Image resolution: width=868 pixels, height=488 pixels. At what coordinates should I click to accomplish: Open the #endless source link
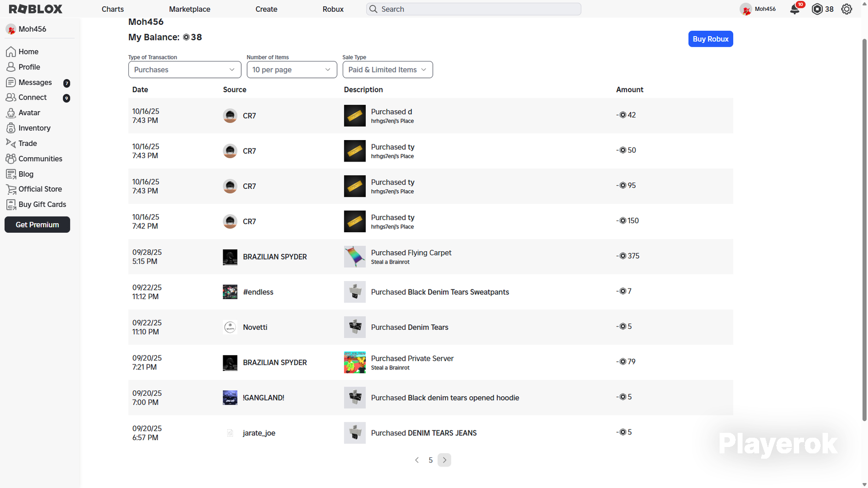tap(258, 292)
